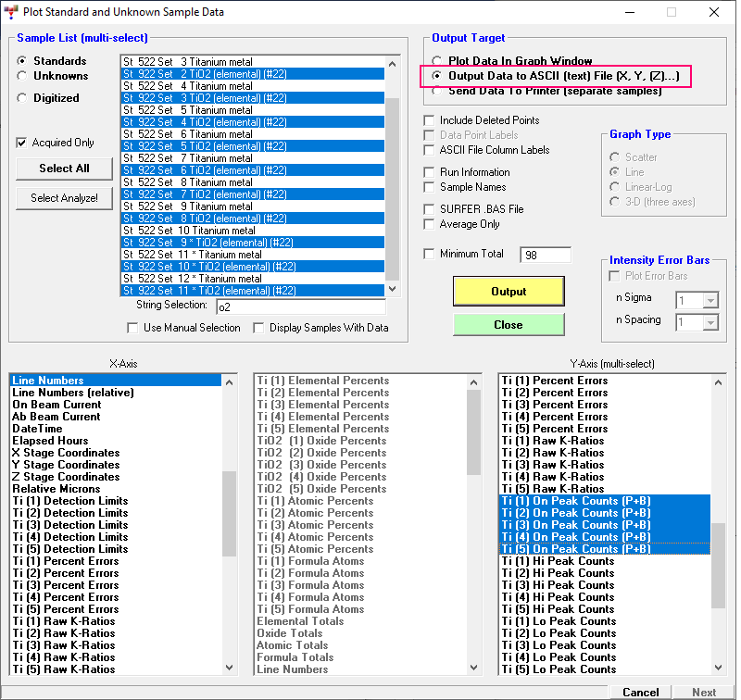Click the String Selection text field
Screen dimensions: 741x700
tap(300, 307)
